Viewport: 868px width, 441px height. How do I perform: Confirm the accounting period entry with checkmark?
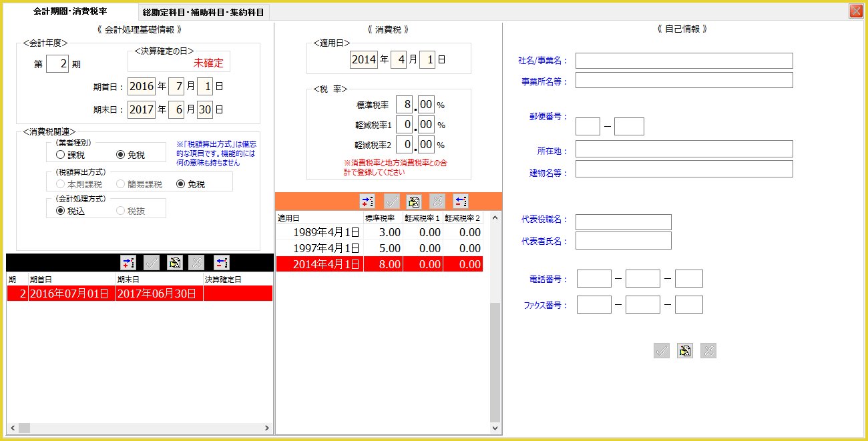(151, 263)
